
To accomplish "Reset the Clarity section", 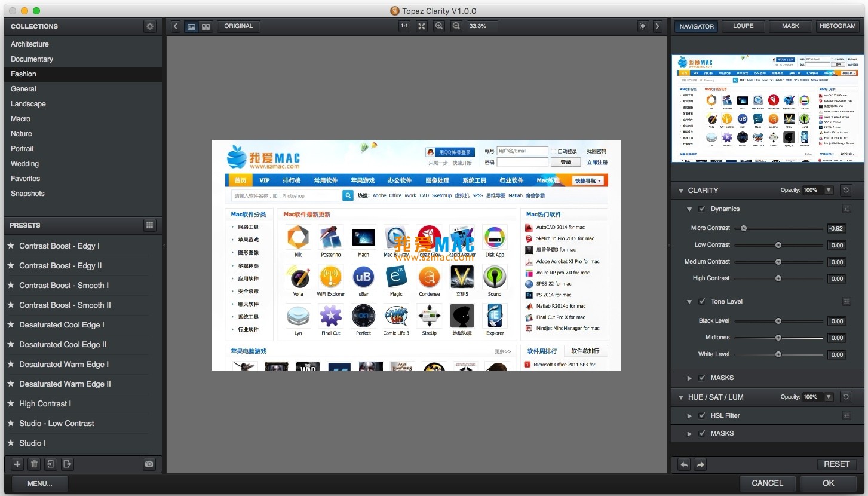I will tap(846, 190).
